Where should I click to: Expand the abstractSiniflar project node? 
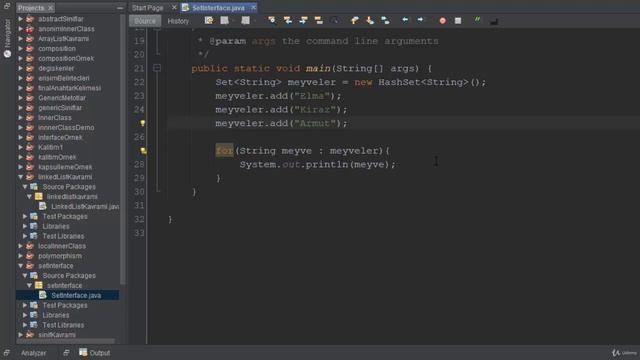click(x=20, y=19)
